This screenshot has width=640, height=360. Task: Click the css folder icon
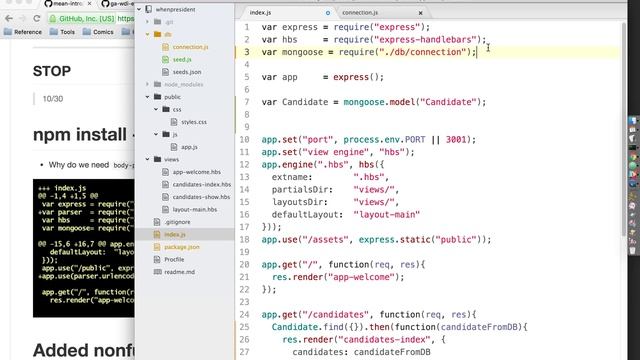pos(166,109)
